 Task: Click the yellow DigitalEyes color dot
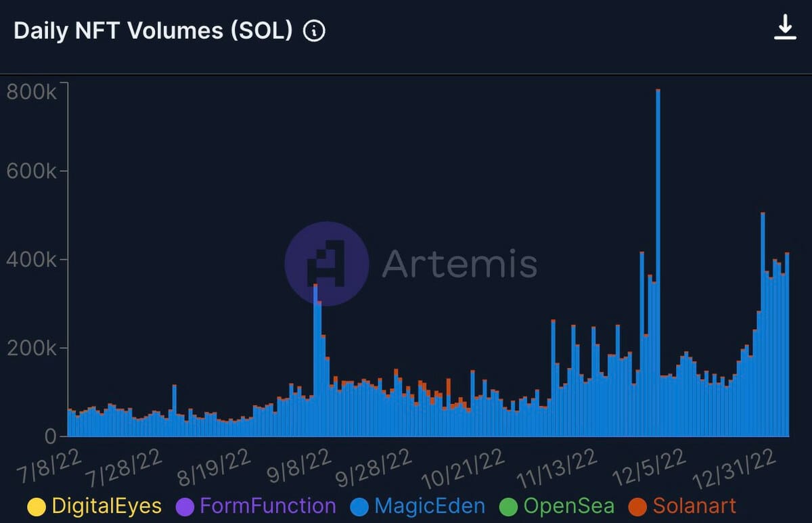[36, 507]
